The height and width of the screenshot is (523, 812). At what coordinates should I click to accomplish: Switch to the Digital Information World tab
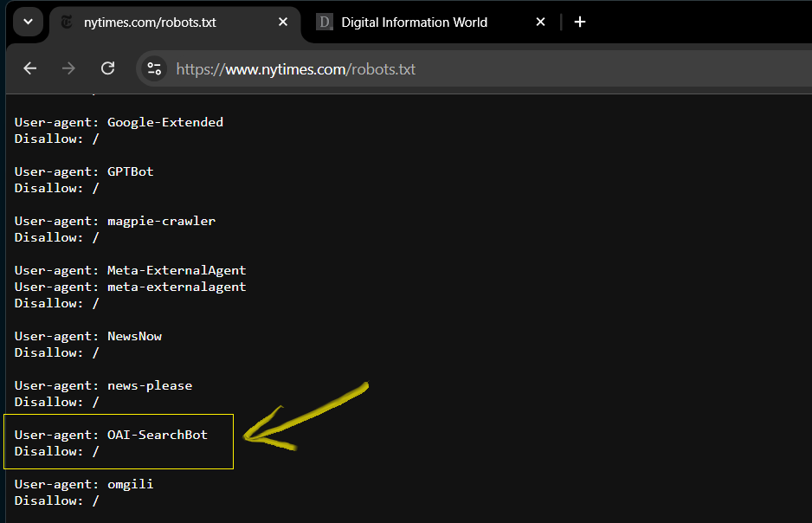click(414, 23)
